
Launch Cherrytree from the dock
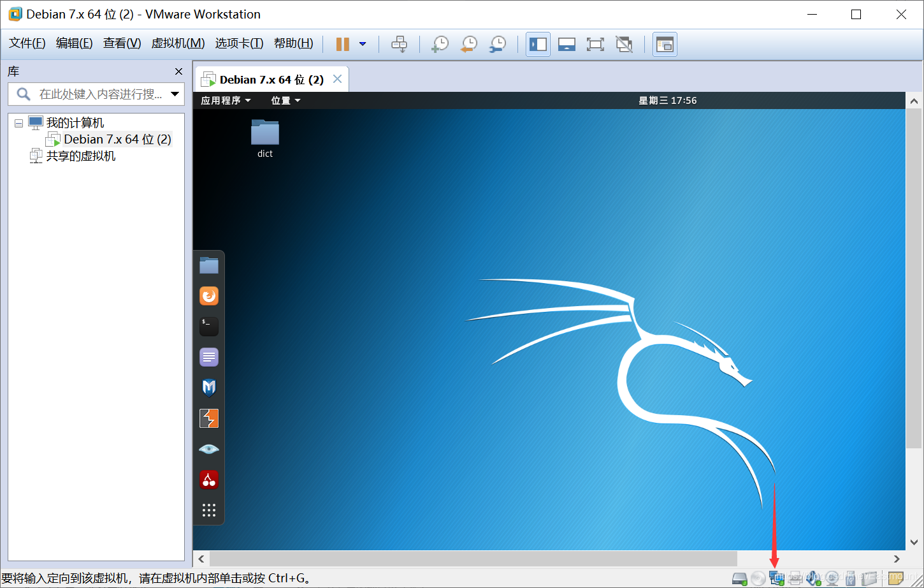[209, 480]
